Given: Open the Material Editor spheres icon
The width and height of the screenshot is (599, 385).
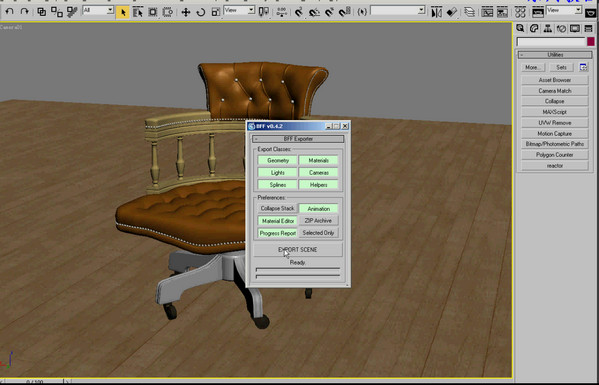Looking at the screenshot, I should (x=520, y=12).
